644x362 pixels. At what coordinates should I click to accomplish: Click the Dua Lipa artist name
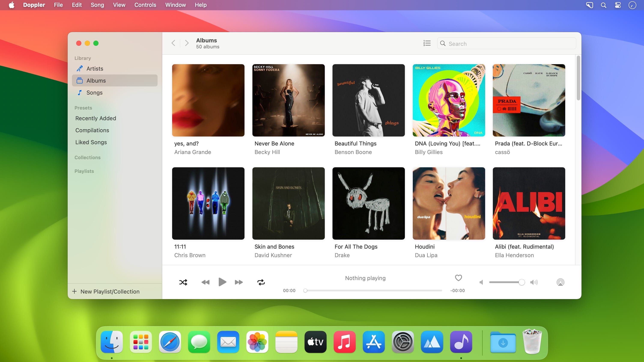click(x=426, y=255)
